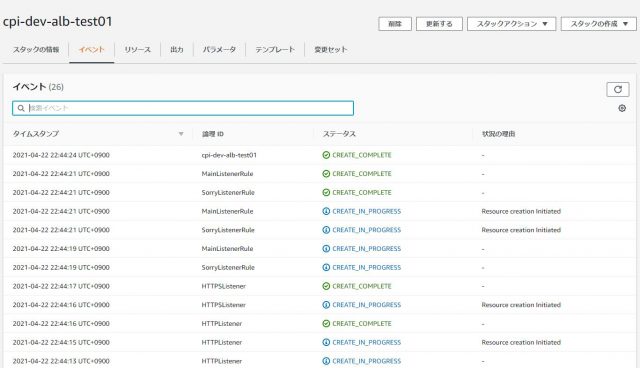Image resolution: width=640 pixels, height=368 pixels.
Task: Click the timestamp 2021-04-22 22:44:15 UTC+0900
Action: point(61,342)
